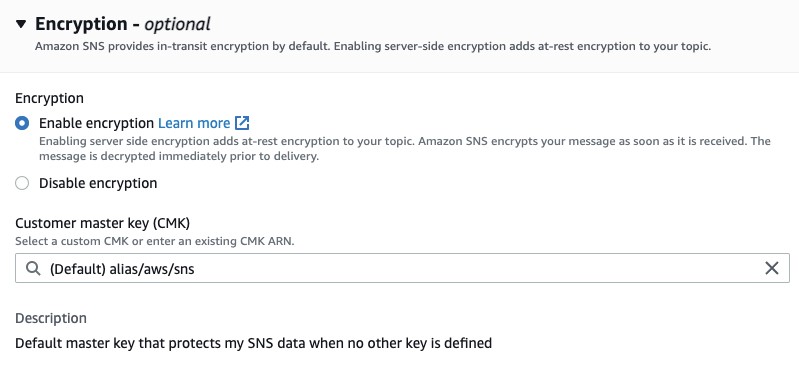Select the Enable encryption radio button
799x366 pixels.
pos(22,123)
